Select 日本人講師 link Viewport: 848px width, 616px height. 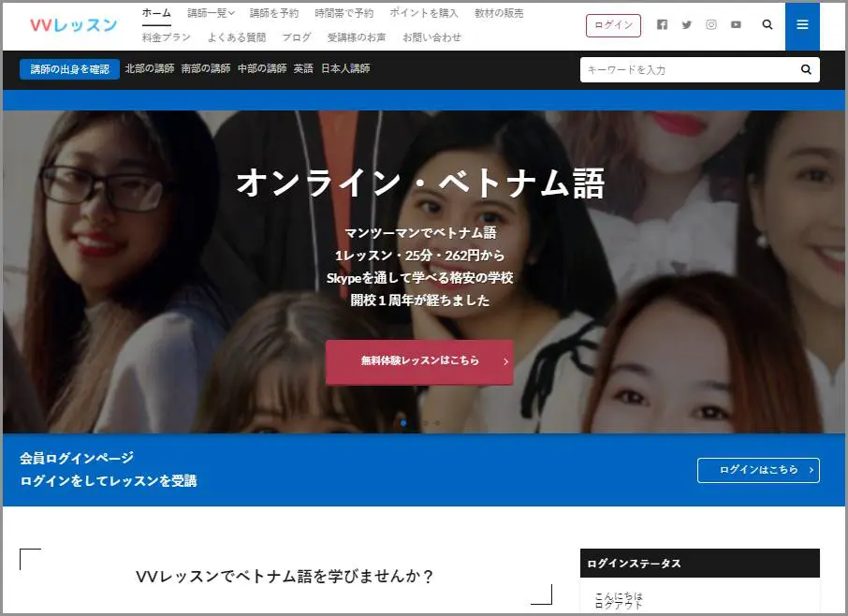(345, 68)
